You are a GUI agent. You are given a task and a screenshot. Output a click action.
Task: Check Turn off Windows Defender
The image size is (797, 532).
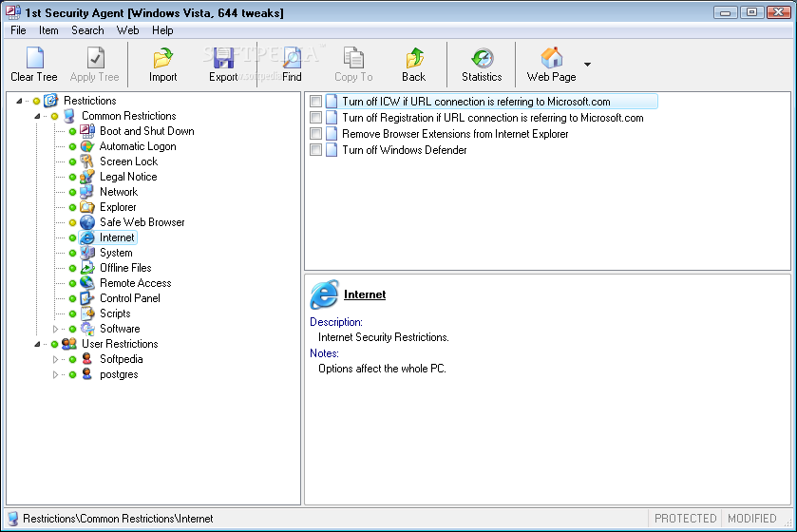(315, 150)
